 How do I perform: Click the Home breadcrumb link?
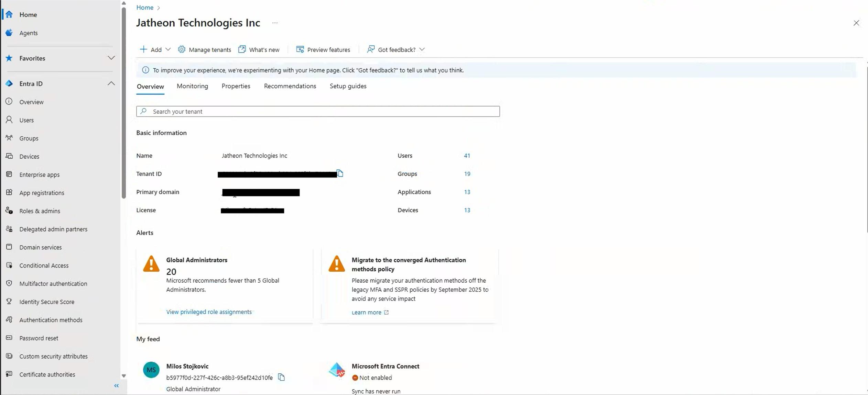tap(145, 8)
